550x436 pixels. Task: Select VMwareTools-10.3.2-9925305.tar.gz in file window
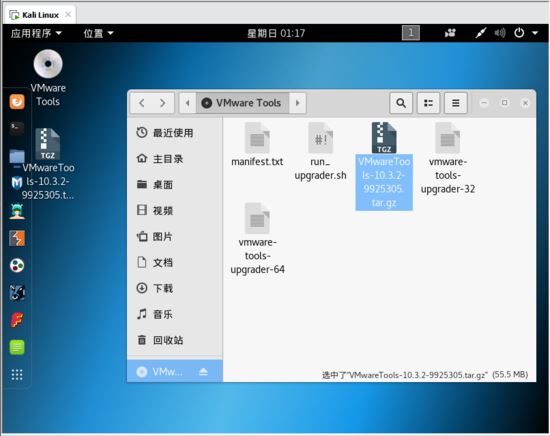(384, 166)
